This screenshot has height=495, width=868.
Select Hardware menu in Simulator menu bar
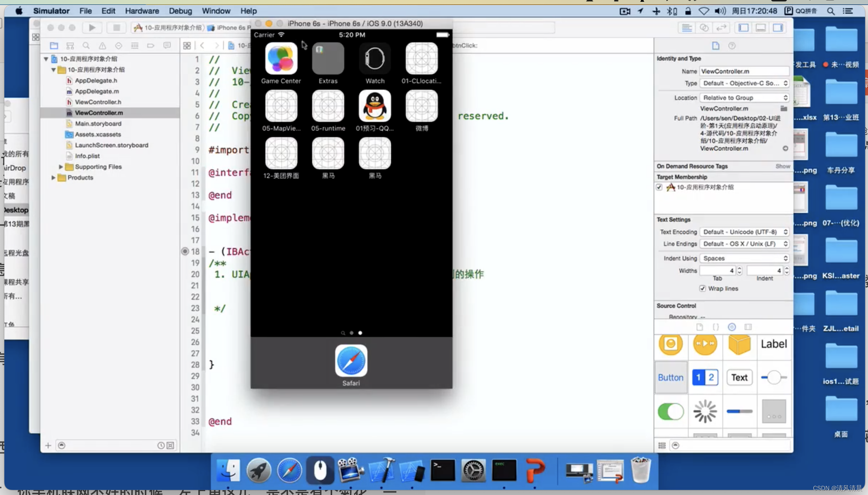(x=142, y=10)
